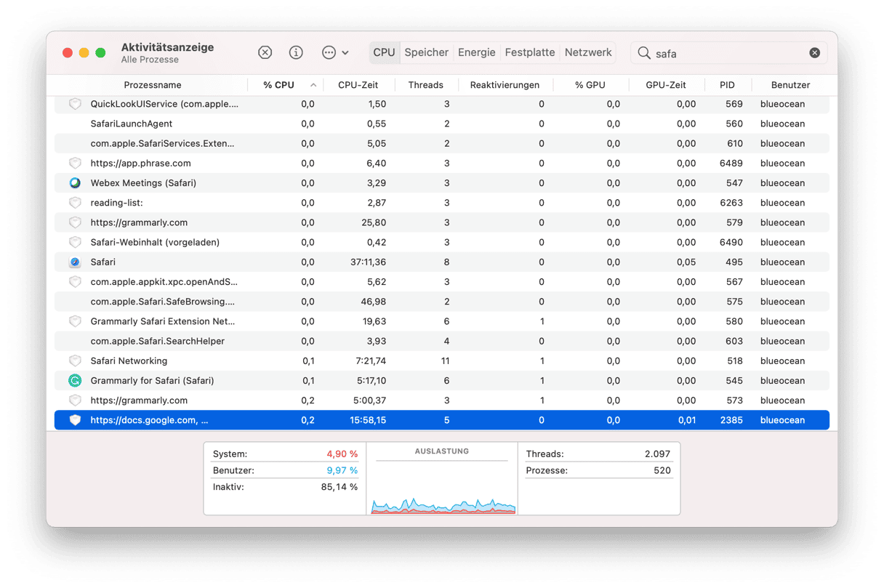Click the Webex Meetings (Safari) app icon

coord(75,183)
